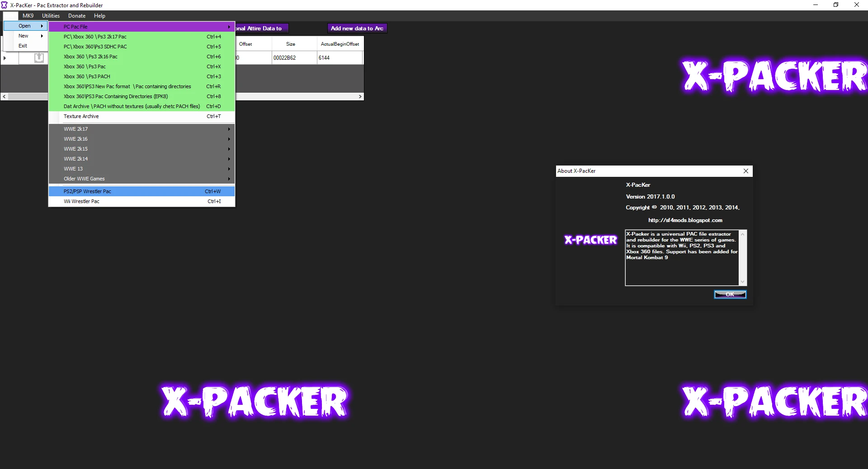
Task: Click the Add new data to Arc button
Action: [x=357, y=28]
